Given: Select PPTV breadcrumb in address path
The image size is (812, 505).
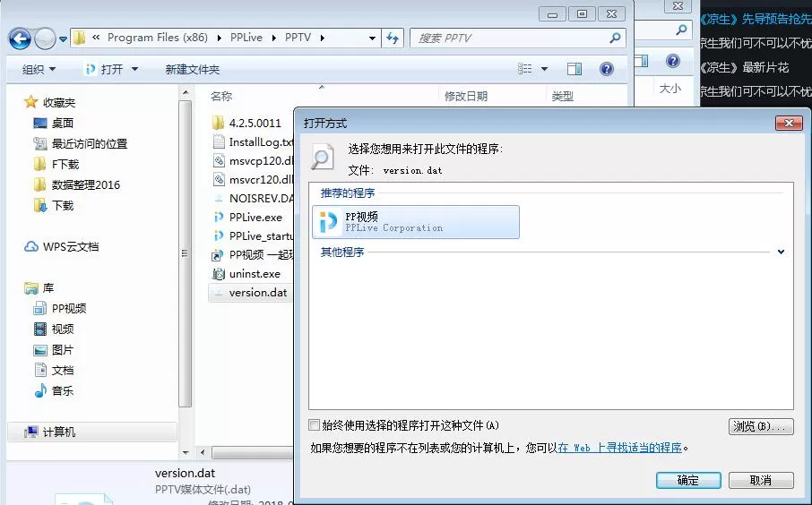Looking at the screenshot, I should point(298,38).
